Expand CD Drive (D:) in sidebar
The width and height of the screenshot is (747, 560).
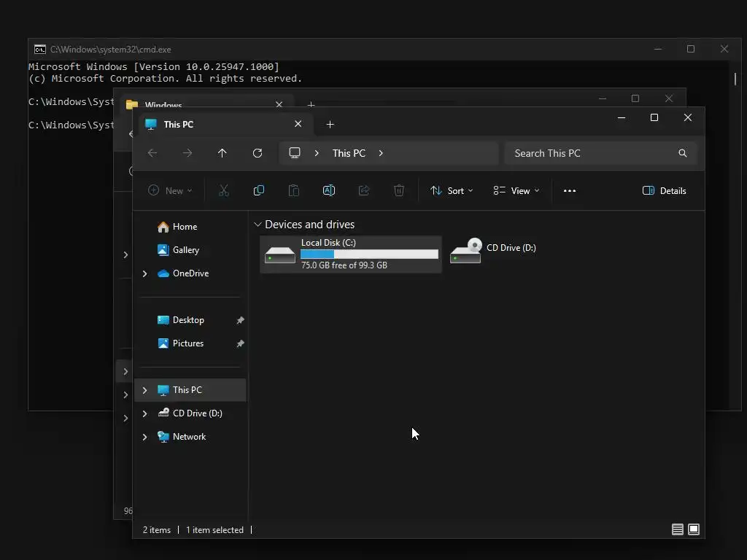pyautogui.click(x=145, y=413)
